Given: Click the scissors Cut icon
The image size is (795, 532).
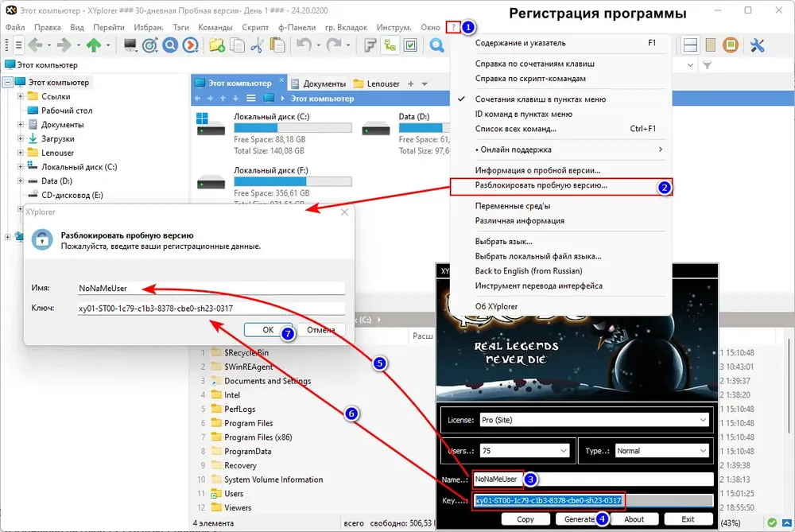Looking at the screenshot, I should 256,45.
